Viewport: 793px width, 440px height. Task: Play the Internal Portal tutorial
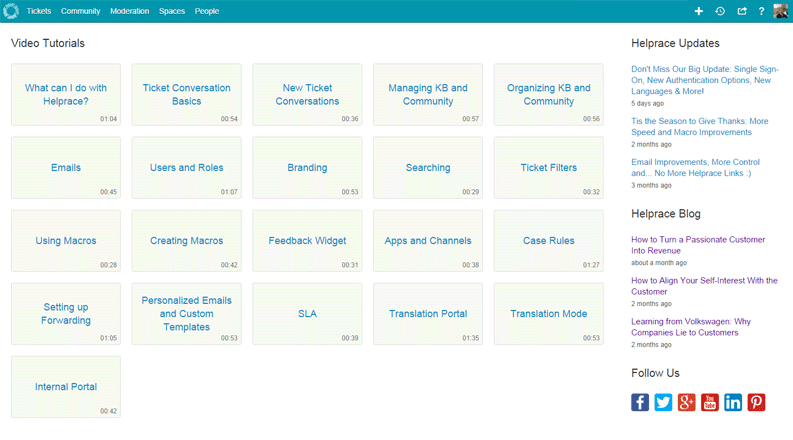coord(66,387)
